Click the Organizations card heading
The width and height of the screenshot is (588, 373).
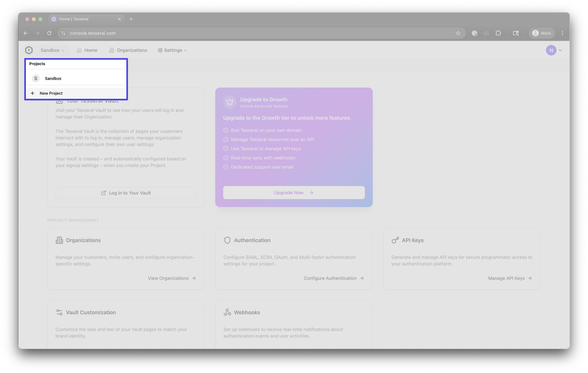tap(83, 240)
